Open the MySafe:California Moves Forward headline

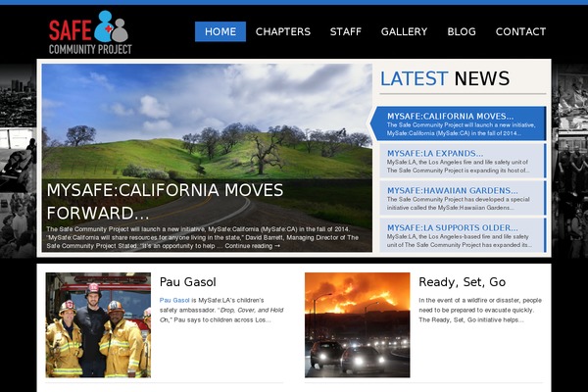(165, 202)
